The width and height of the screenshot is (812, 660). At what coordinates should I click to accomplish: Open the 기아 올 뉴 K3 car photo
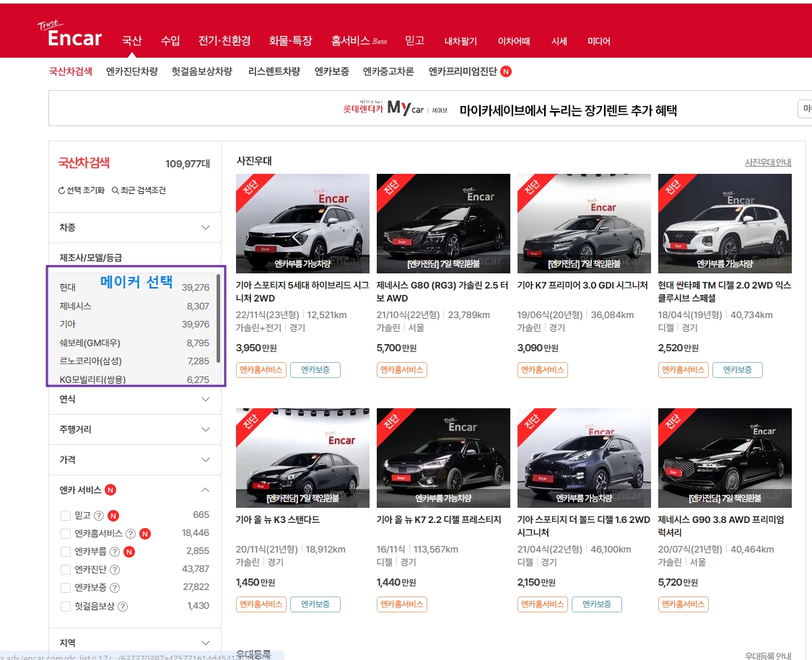(302, 458)
